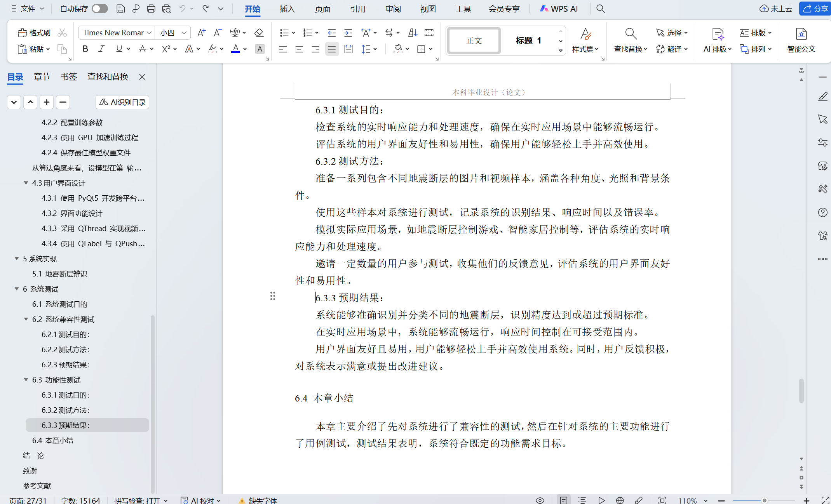Switch to page layout view
This screenshot has width=831, height=504.
(x=564, y=500)
